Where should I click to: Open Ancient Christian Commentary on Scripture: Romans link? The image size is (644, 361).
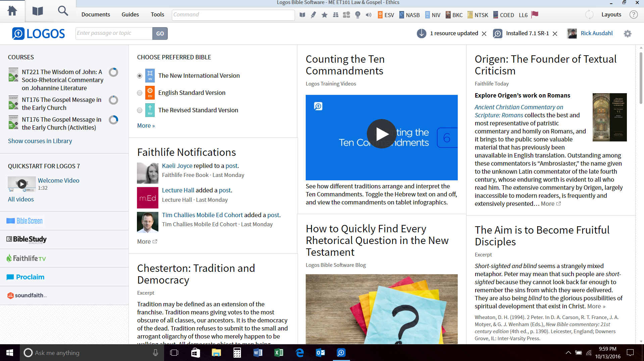[x=519, y=111]
